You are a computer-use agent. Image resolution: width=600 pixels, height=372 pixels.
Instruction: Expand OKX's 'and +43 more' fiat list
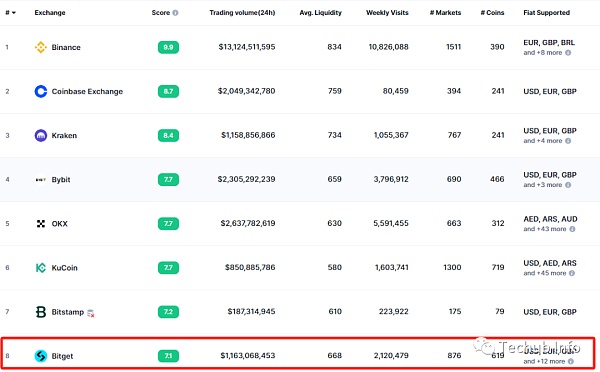click(545, 229)
